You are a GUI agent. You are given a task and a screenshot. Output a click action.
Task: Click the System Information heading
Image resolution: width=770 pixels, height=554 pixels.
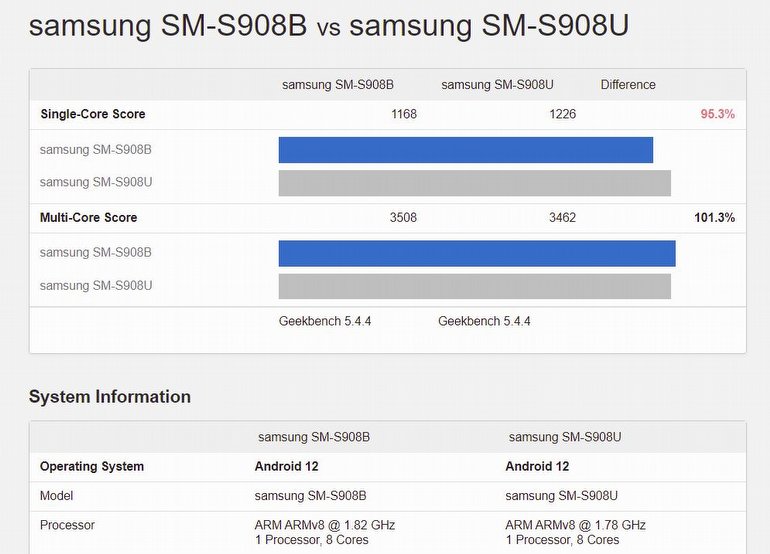point(110,396)
